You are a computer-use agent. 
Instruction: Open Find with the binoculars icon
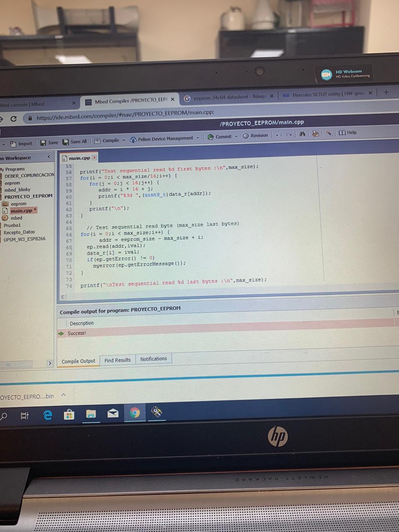tap(302, 134)
